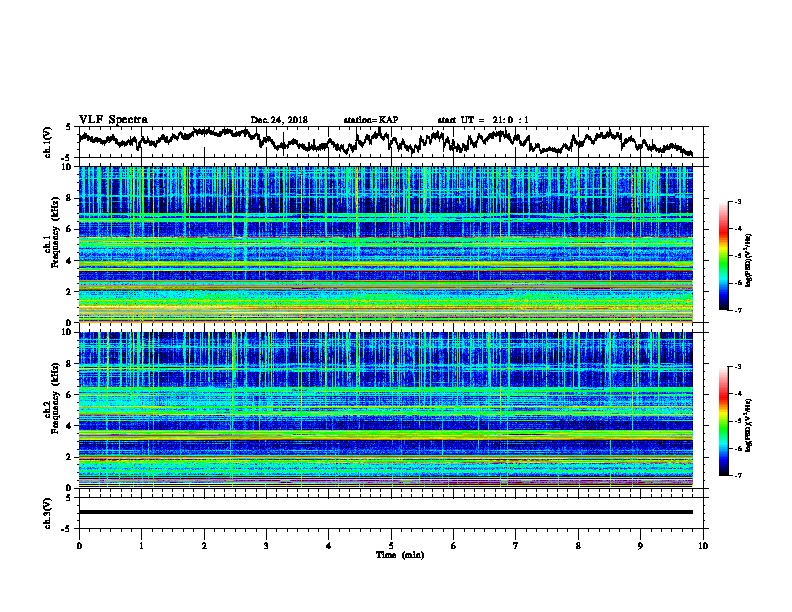Click the ch.3 flat black voltage trace
792x612 pixels.
(385, 512)
